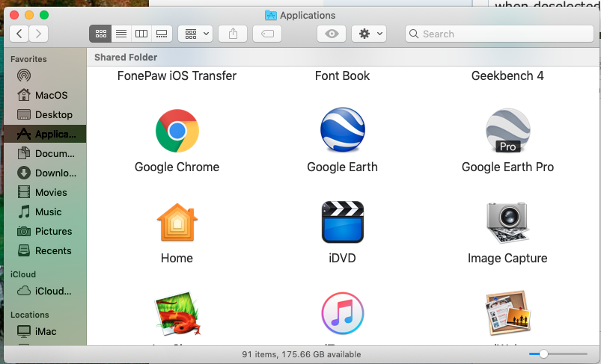Go forward with the right arrow
Screen dimensions: 601x364
pos(38,34)
